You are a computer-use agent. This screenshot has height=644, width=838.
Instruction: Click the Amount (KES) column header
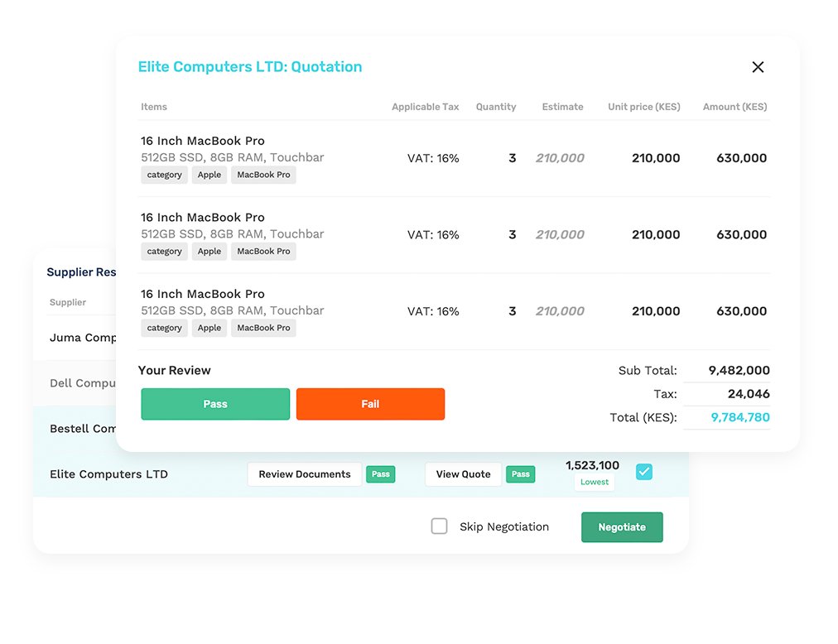(x=734, y=107)
